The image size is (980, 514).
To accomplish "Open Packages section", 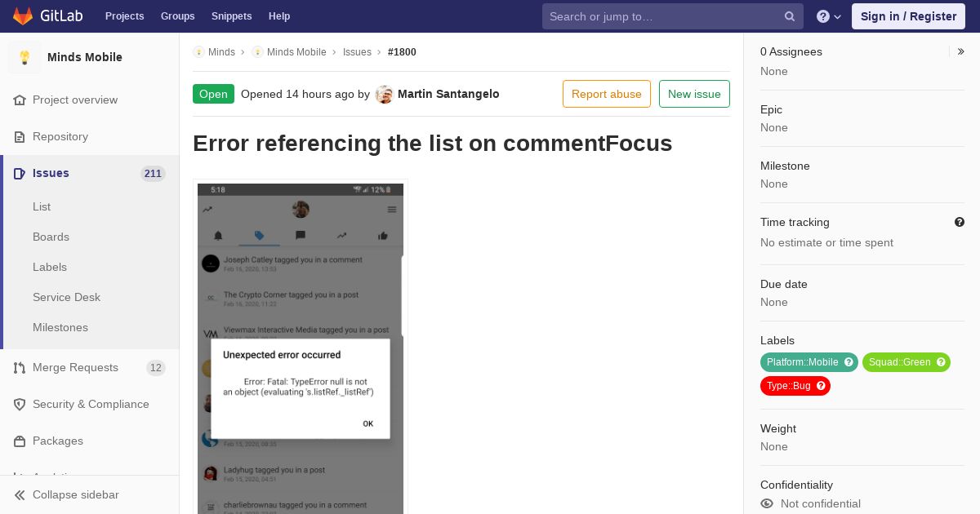I will pos(90,441).
